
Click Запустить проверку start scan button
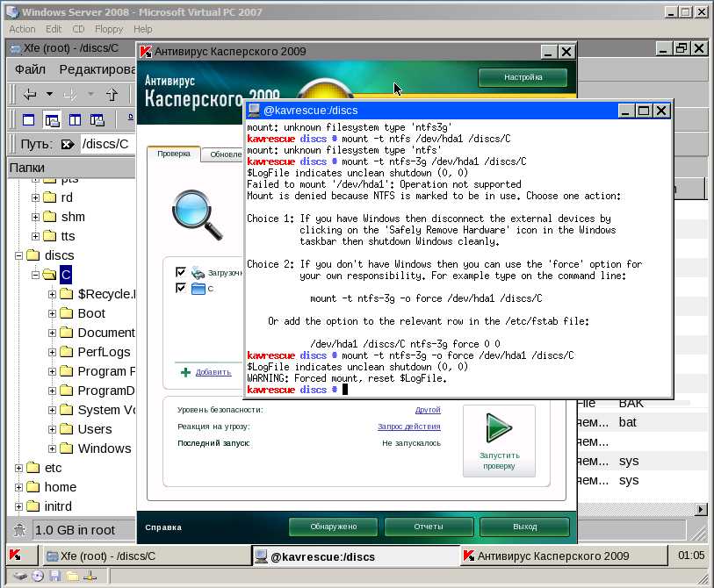pos(499,441)
